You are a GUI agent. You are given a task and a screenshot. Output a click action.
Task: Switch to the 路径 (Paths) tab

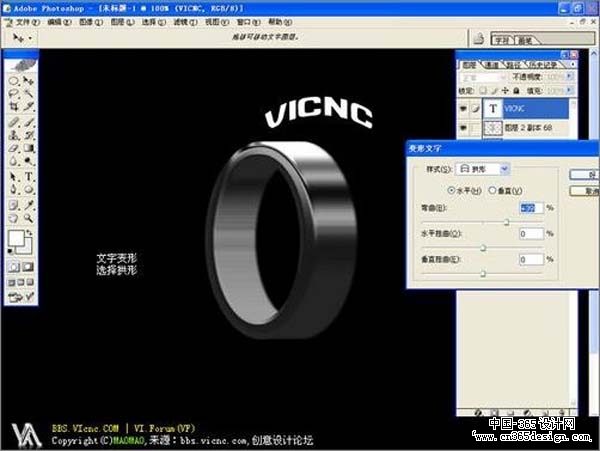pyautogui.click(x=514, y=65)
